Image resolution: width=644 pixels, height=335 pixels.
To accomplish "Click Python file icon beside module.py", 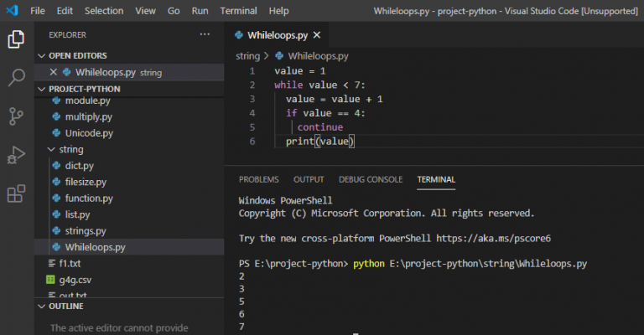I will point(56,100).
